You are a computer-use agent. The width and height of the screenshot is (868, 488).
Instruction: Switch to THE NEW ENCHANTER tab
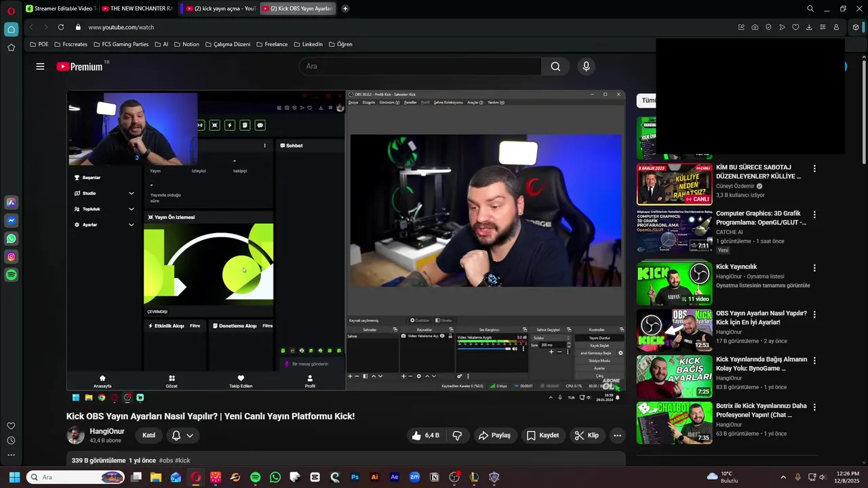pyautogui.click(x=138, y=9)
